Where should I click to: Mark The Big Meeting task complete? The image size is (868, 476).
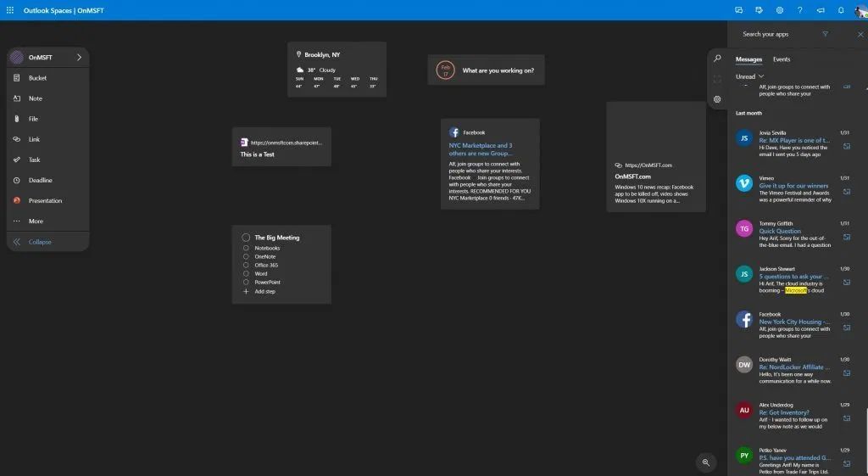pyautogui.click(x=246, y=238)
